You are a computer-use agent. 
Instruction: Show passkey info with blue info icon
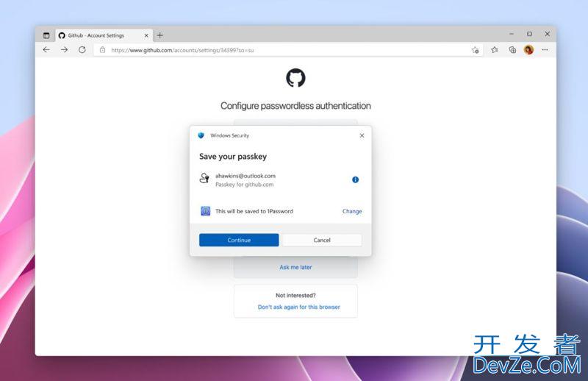point(356,179)
